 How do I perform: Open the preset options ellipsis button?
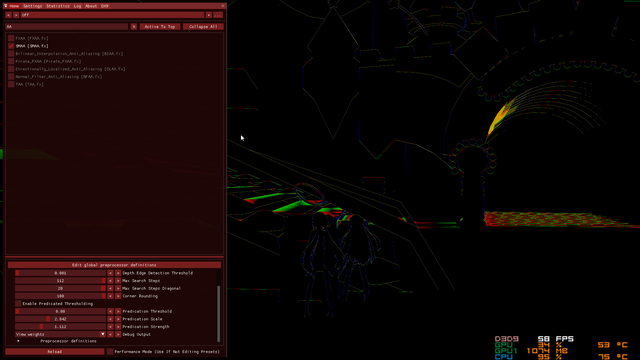point(218,15)
